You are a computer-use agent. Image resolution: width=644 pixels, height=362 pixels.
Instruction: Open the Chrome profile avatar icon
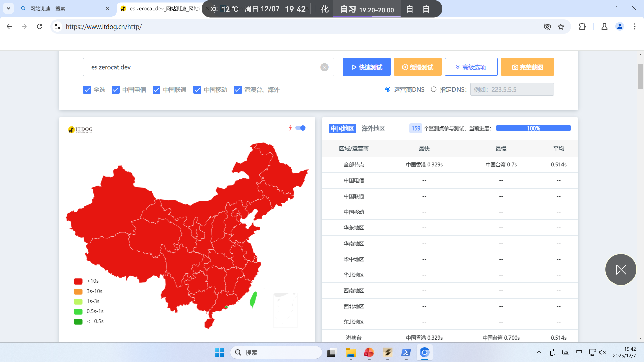620,27
